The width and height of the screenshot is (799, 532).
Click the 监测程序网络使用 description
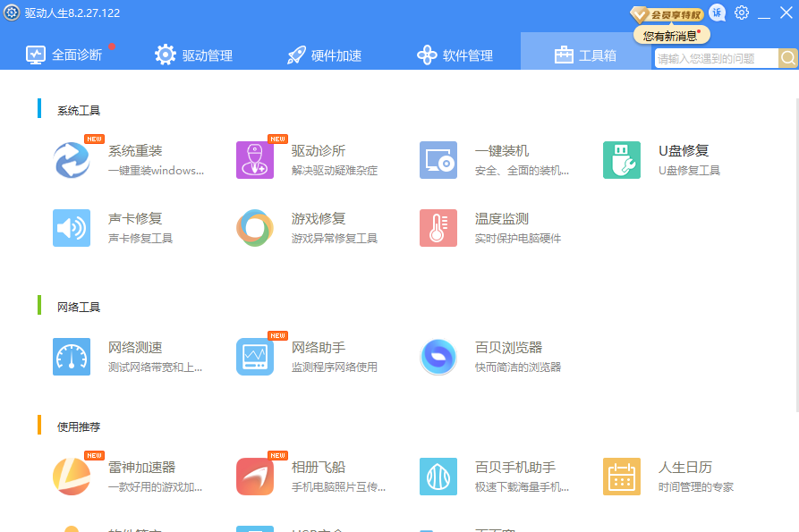(x=335, y=367)
